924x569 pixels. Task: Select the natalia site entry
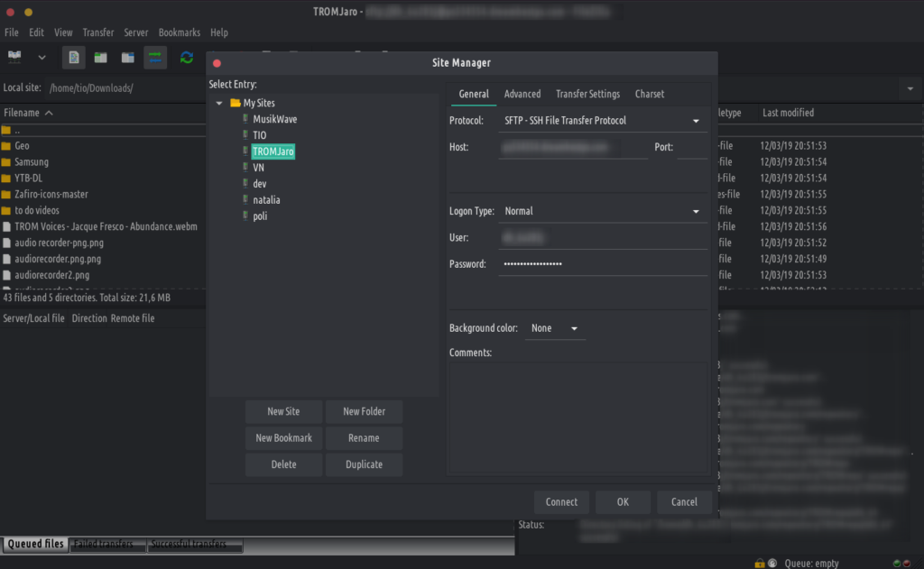click(268, 200)
